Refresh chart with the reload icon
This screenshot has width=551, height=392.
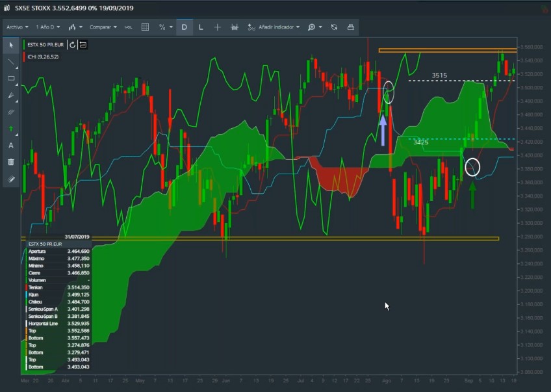(334, 27)
